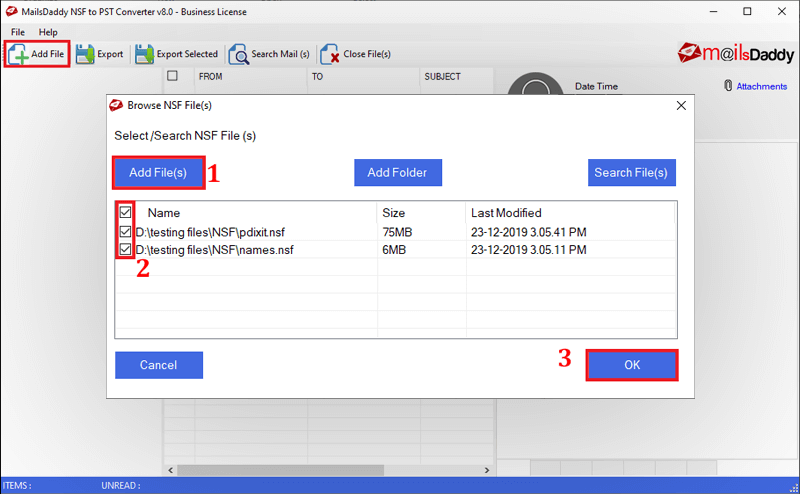
Task: Click the horizontal scrollbar thumb
Action: pyautogui.click(x=281, y=470)
